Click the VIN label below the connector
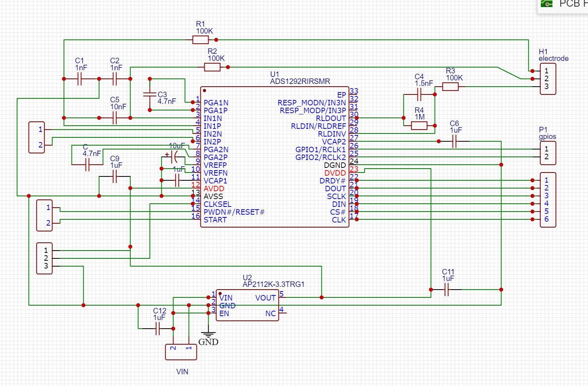The image size is (588, 386). (182, 372)
